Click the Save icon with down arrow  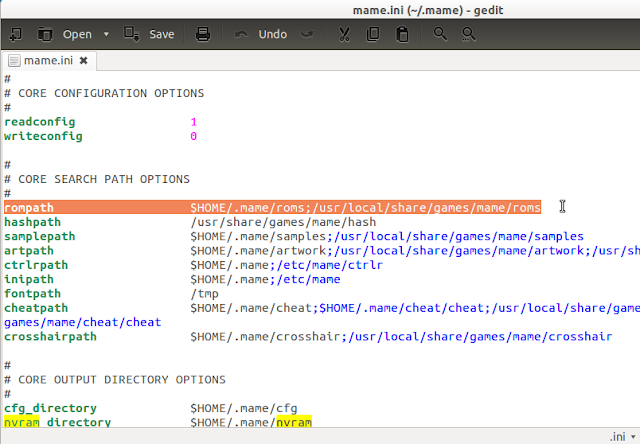tap(132, 34)
